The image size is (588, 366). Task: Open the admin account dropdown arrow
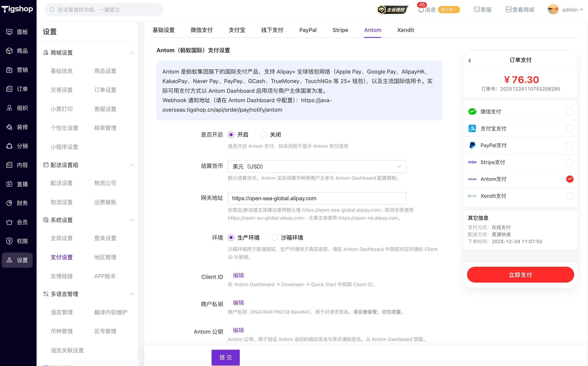click(x=581, y=10)
